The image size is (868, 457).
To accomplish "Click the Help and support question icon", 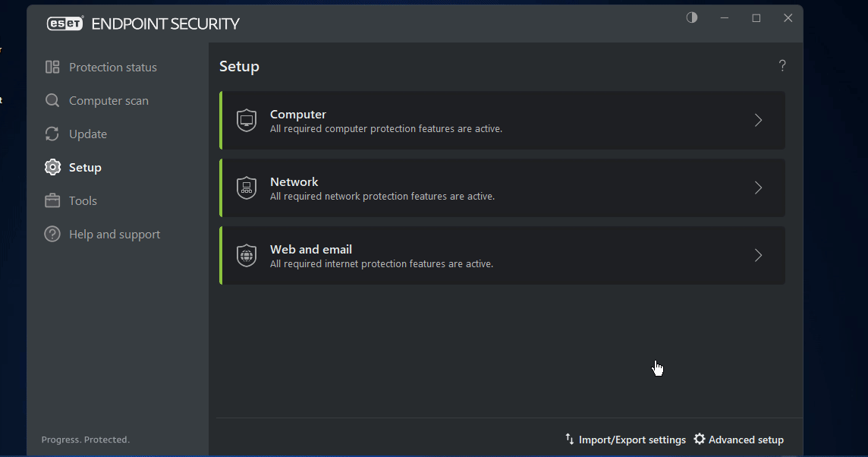I will pos(52,234).
